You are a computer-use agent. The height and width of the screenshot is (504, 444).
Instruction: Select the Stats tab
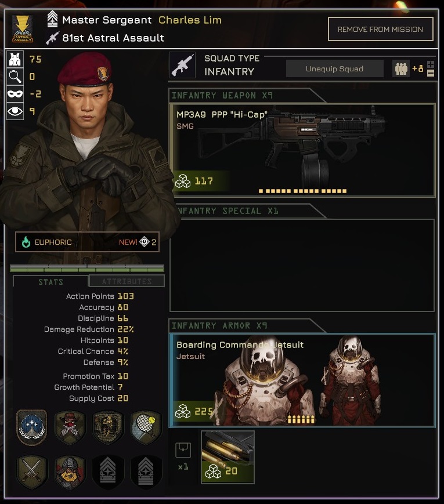pos(50,281)
